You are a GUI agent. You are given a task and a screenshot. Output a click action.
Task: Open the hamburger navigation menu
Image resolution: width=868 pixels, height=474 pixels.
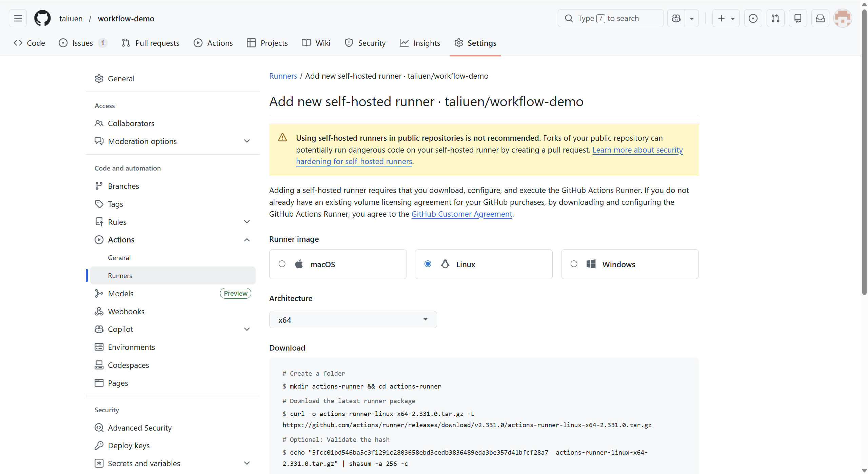pyautogui.click(x=18, y=18)
